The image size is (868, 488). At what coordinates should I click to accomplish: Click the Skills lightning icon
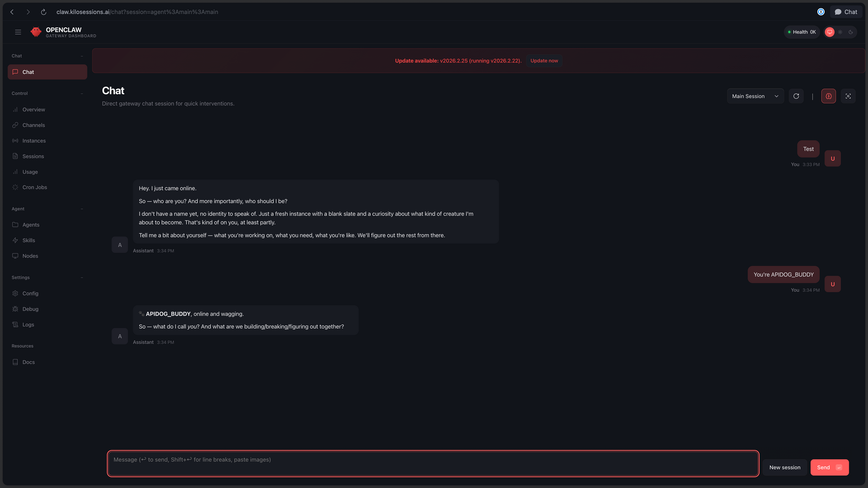click(x=15, y=240)
